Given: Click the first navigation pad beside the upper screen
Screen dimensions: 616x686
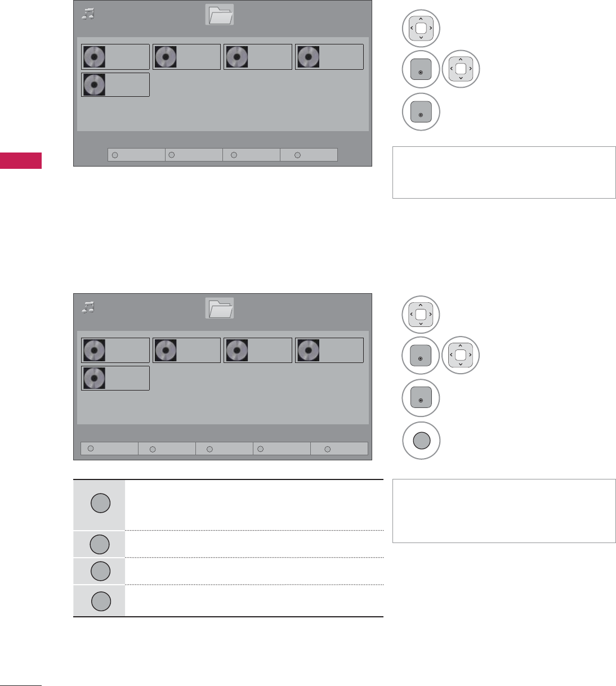Looking at the screenshot, I should [421, 28].
